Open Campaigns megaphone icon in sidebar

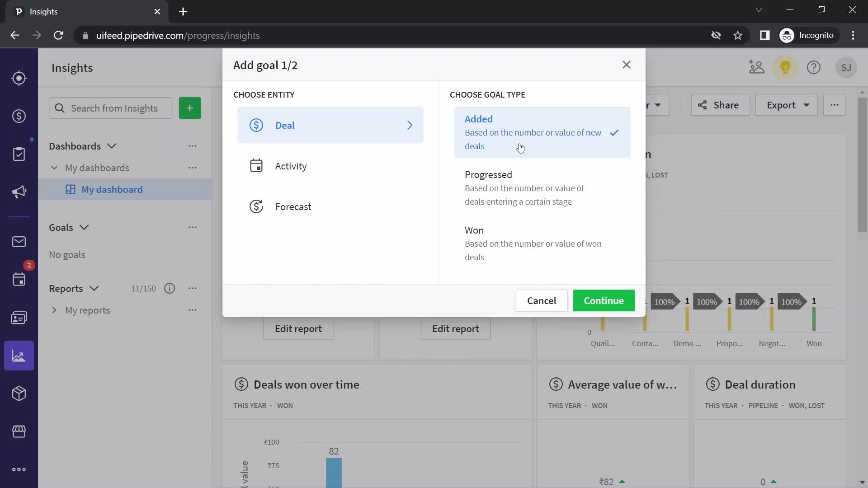coord(19,192)
